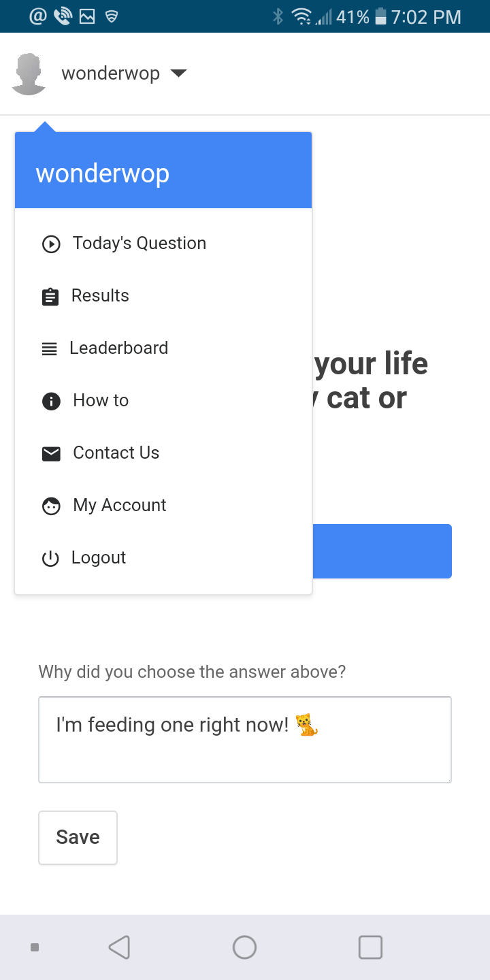Viewport: 490px width, 980px height.
Task: Click the clipboard icon next to Results
Action: (50, 297)
